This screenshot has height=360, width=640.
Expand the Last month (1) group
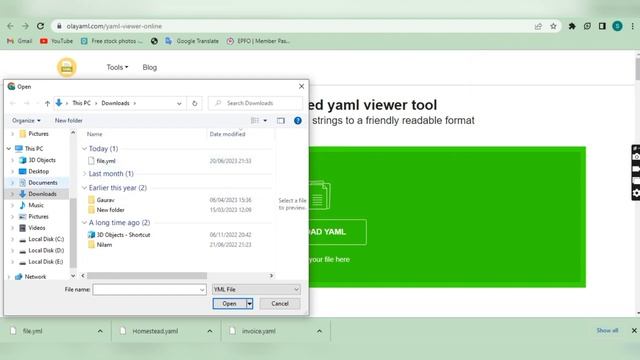point(84,174)
